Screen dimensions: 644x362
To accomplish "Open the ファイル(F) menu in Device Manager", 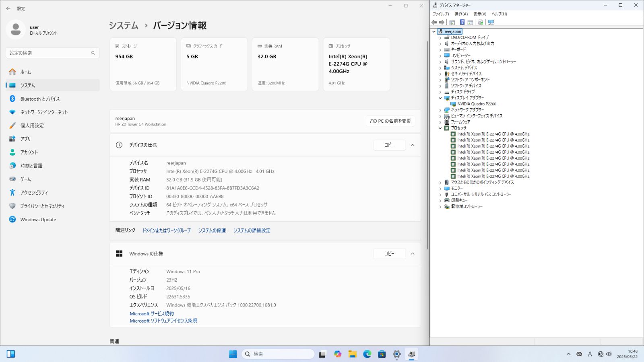I will (x=441, y=14).
